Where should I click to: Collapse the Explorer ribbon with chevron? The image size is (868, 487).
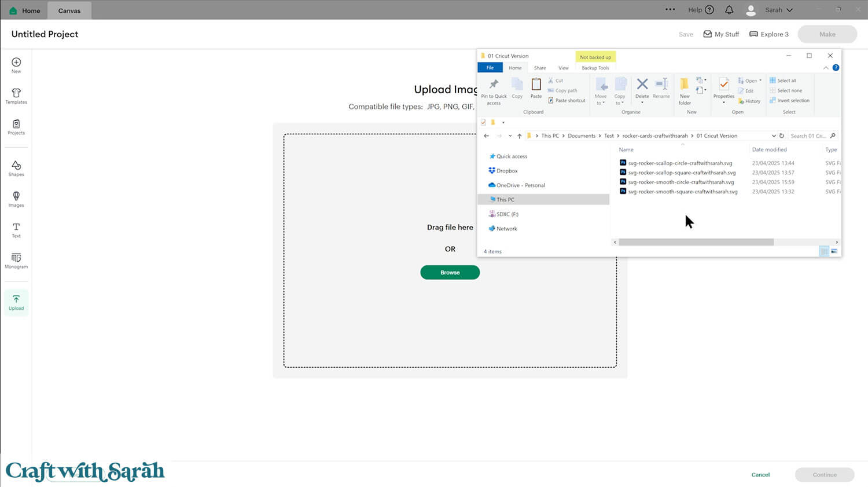(826, 68)
